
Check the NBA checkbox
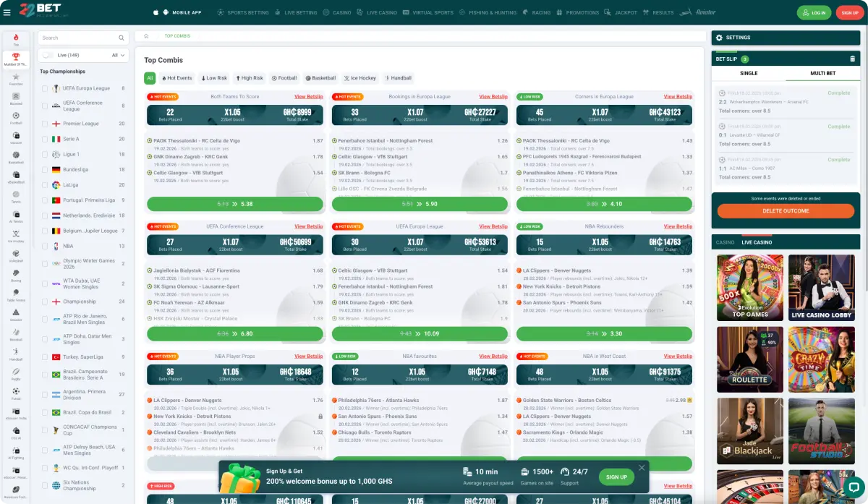point(45,246)
